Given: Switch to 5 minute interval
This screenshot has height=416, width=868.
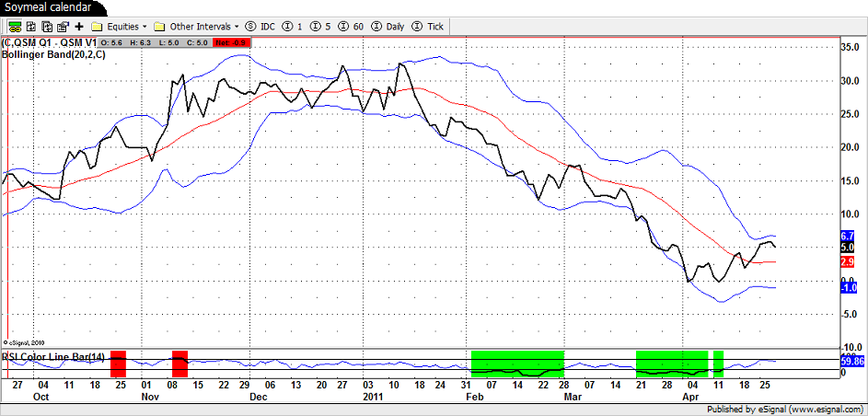Looking at the screenshot, I should [x=319, y=27].
